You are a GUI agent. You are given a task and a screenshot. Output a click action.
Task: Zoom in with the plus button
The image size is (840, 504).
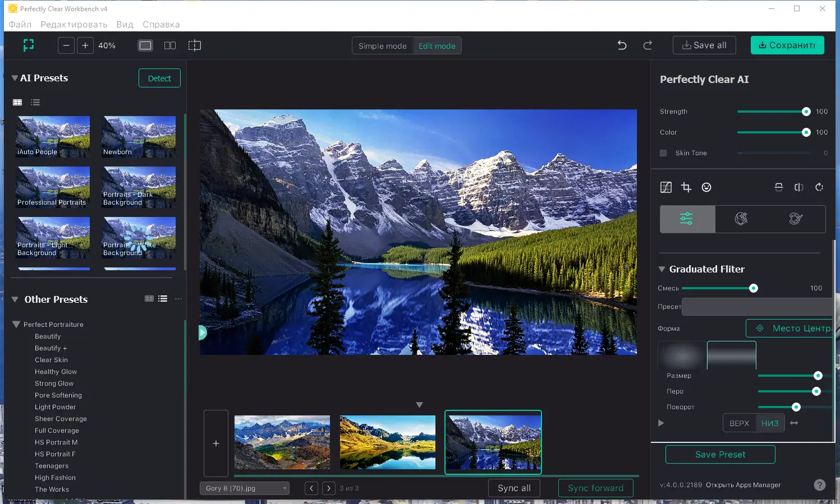85,45
